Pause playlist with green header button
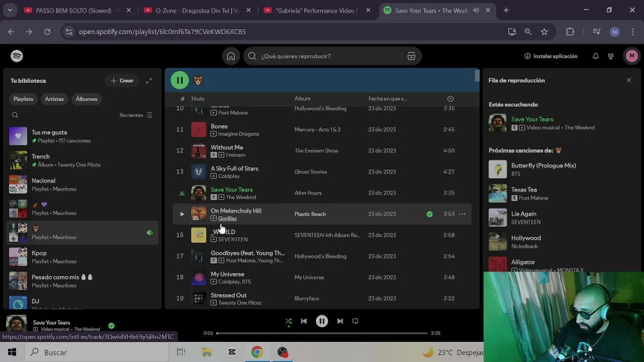The height and width of the screenshot is (362, 644). [x=180, y=80]
